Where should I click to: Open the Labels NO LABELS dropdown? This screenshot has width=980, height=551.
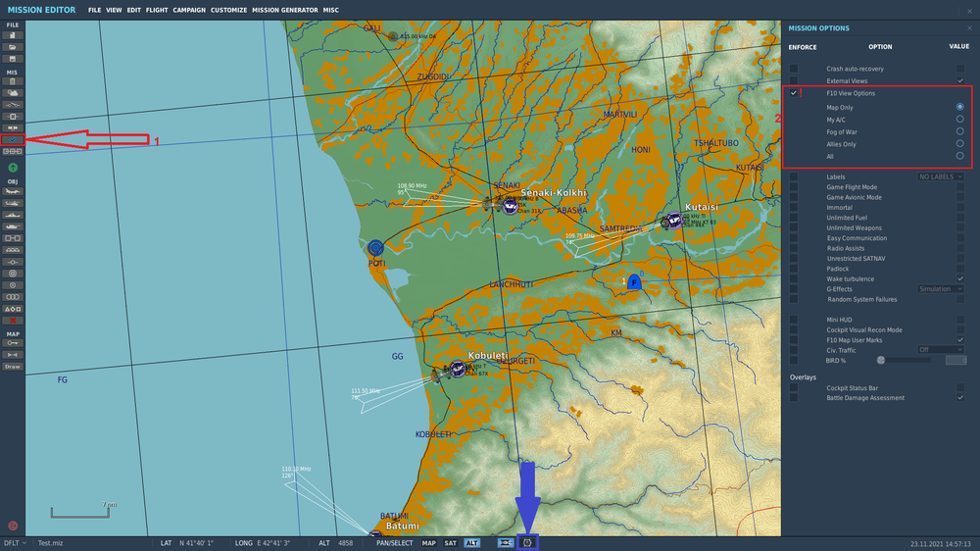(941, 177)
